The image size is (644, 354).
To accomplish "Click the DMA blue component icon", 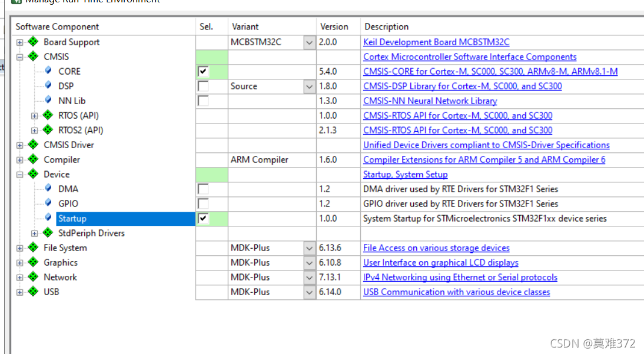I will point(48,188).
